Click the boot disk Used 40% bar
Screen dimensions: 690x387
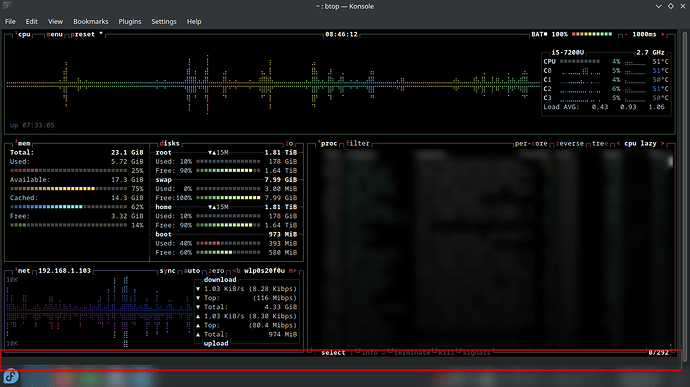coord(228,243)
